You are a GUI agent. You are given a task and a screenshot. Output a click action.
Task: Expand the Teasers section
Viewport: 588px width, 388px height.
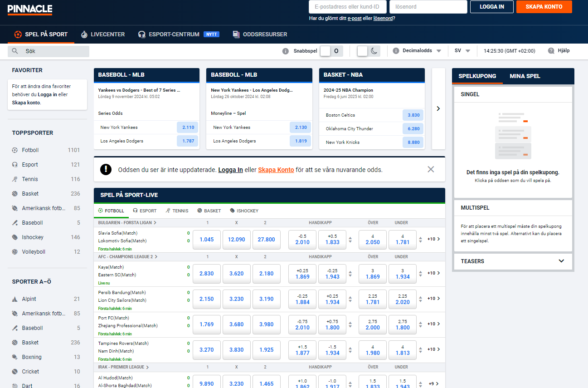click(x=561, y=261)
